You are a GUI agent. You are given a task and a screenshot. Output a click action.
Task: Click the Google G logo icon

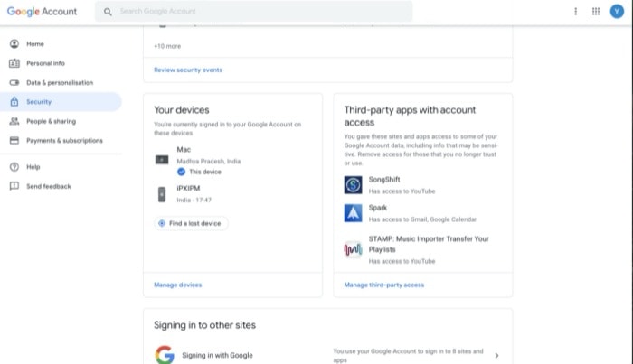tap(165, 355)
